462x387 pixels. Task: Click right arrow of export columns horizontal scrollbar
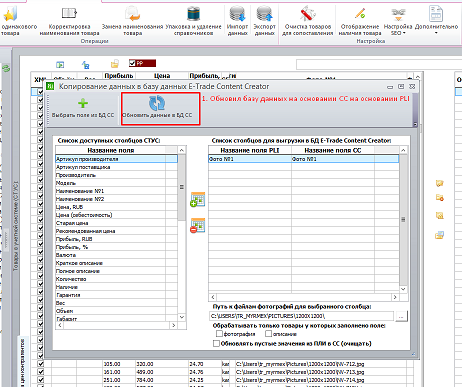coord(395,297)
